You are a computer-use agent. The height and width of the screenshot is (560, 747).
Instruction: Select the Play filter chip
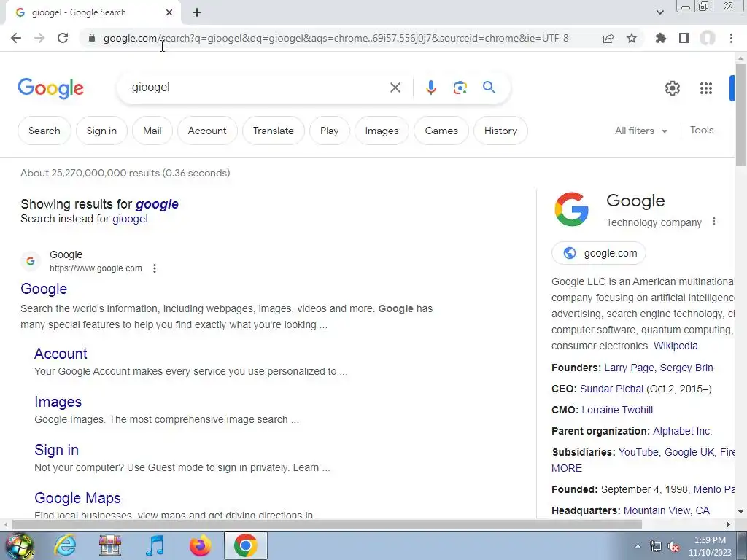(x=329, y=131)
